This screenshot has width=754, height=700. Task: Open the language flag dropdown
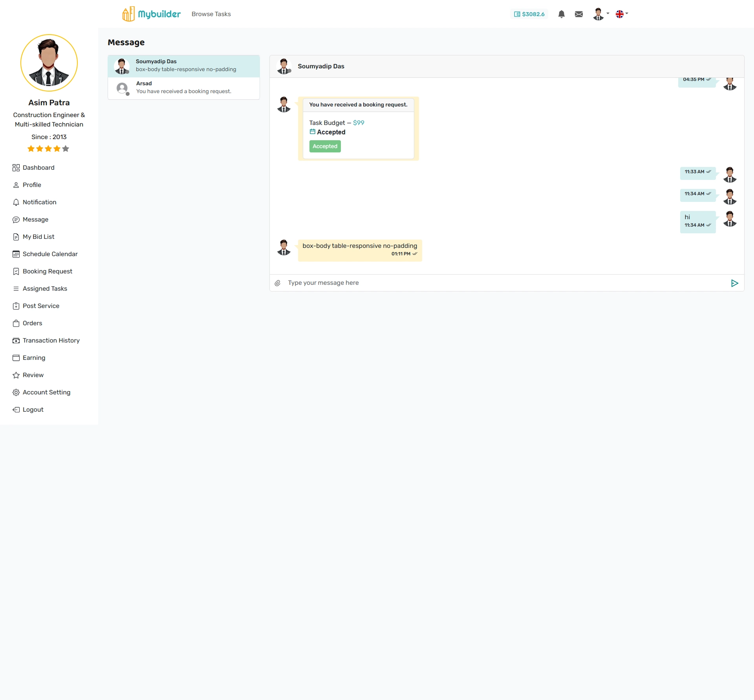tap(621, 14)
